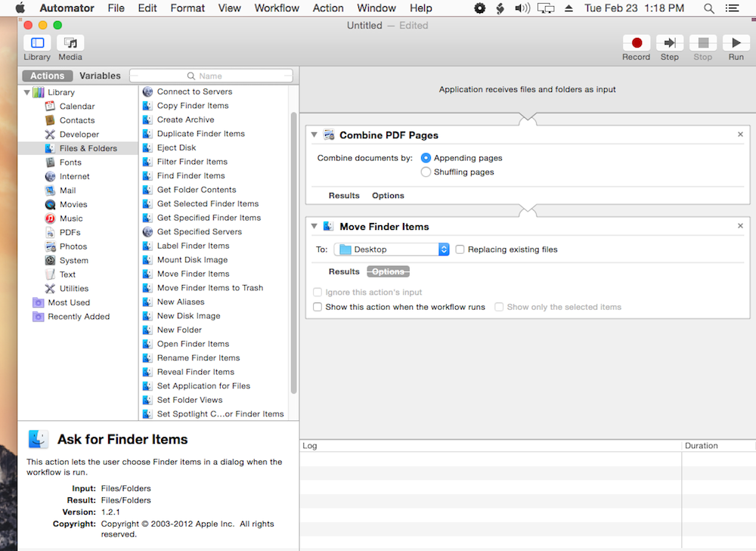This screenshot has width=756, height=551.
Task: Open Spotlight search in the menu bar
Action: tap(709, 8)
